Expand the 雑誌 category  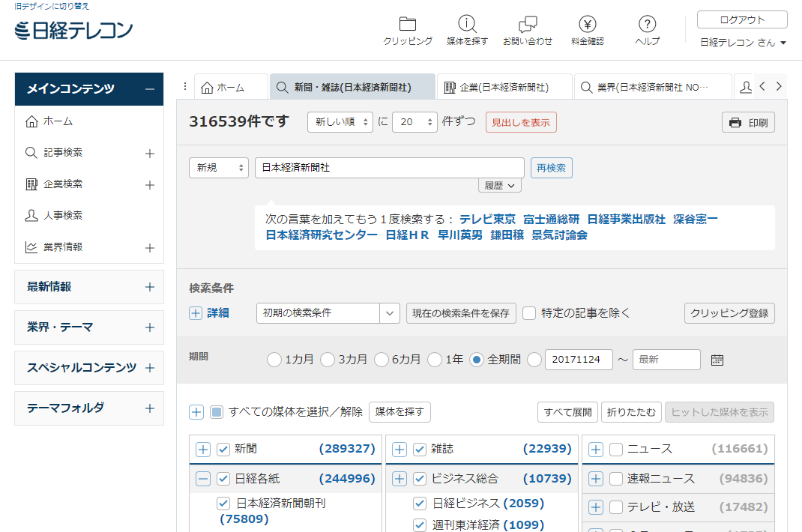(x=400, y=449)
